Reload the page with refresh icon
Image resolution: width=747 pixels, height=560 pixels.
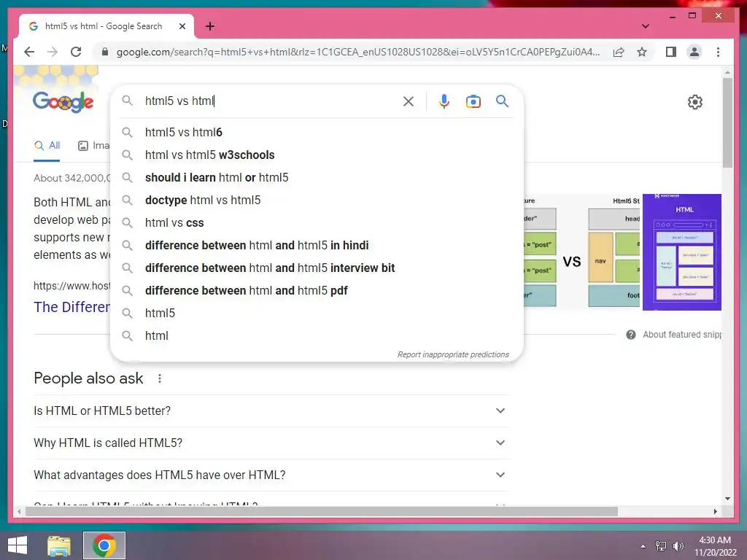click(76, 52)
